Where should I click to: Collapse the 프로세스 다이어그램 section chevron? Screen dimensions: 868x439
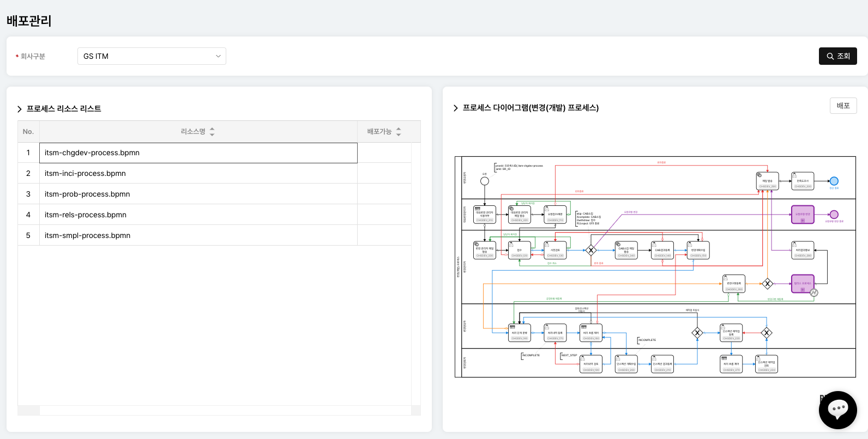(x=456, y=108)
